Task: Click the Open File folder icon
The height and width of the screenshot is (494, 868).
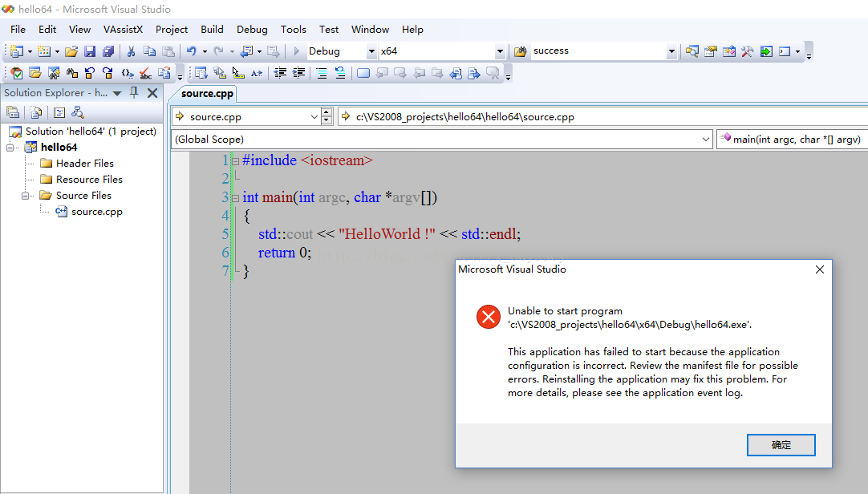Action: [x=71, y=51]
